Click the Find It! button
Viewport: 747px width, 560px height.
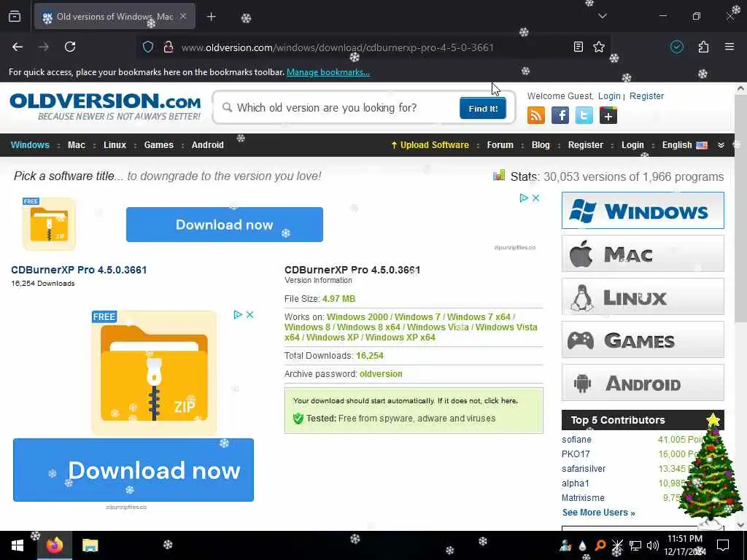(483, 109)
